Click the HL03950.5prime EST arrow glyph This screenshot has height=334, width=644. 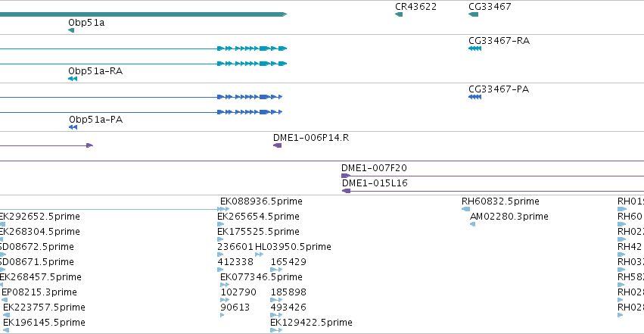tap(259, 254)
